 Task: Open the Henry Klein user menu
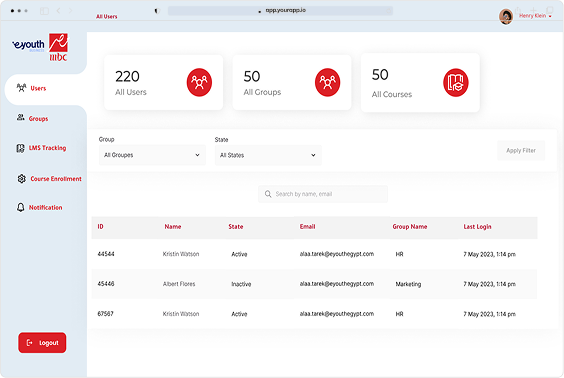coord(535,16)
